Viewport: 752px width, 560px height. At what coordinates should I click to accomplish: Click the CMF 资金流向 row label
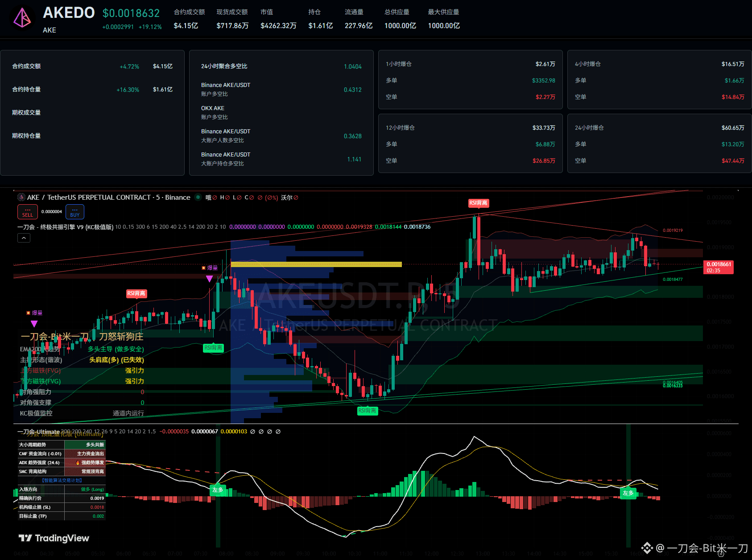[41, 453]
